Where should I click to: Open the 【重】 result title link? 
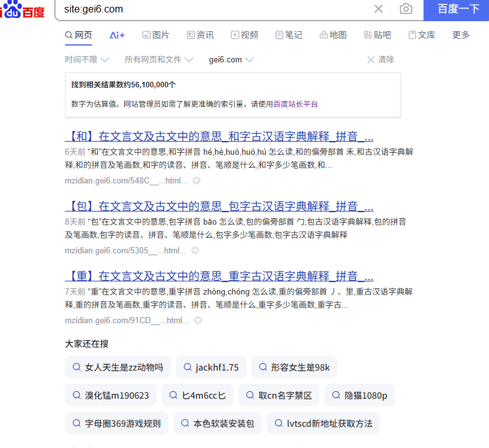pos(220,276)
